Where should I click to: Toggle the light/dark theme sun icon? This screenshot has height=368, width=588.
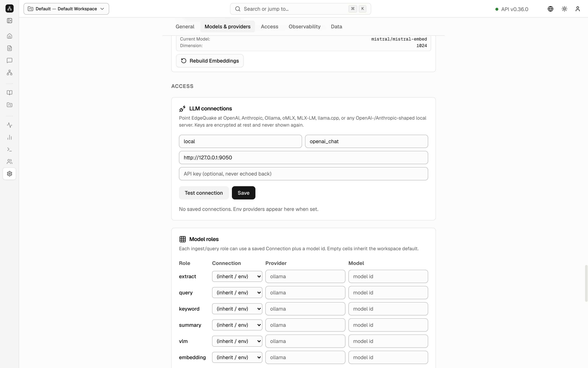[564, 9]
